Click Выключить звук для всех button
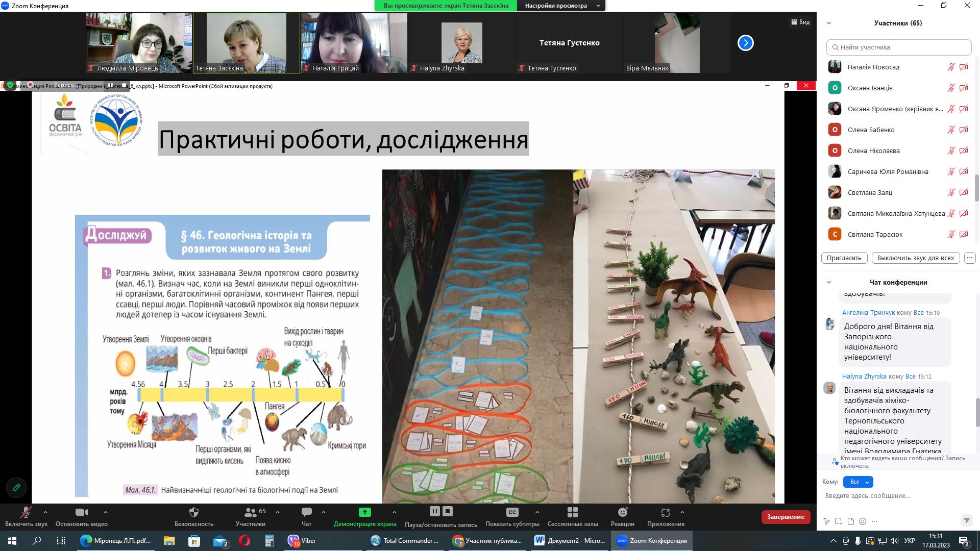Image resolution: width=980 pixels, height=551 pixels. [915, 258]
